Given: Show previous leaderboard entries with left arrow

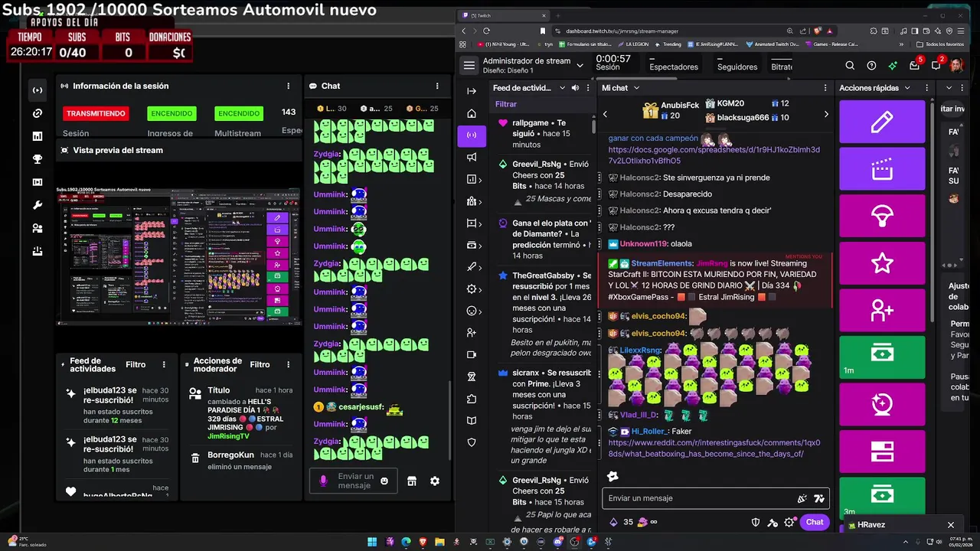Looking at the screenshot, I should pos(605,114).
